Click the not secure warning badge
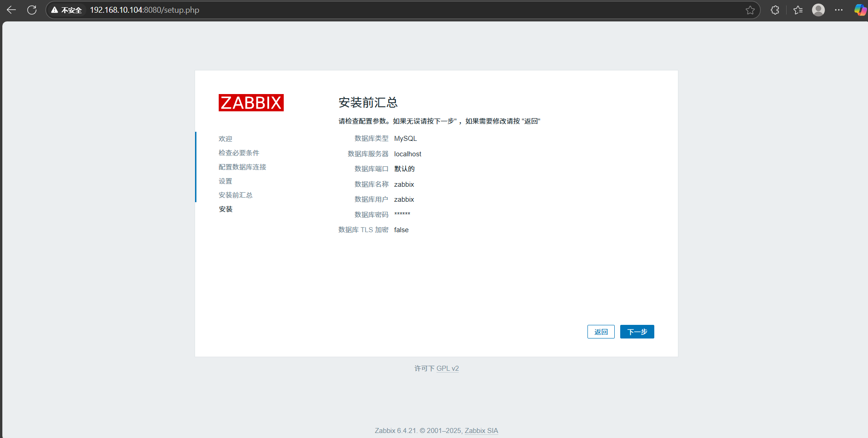 66,10
